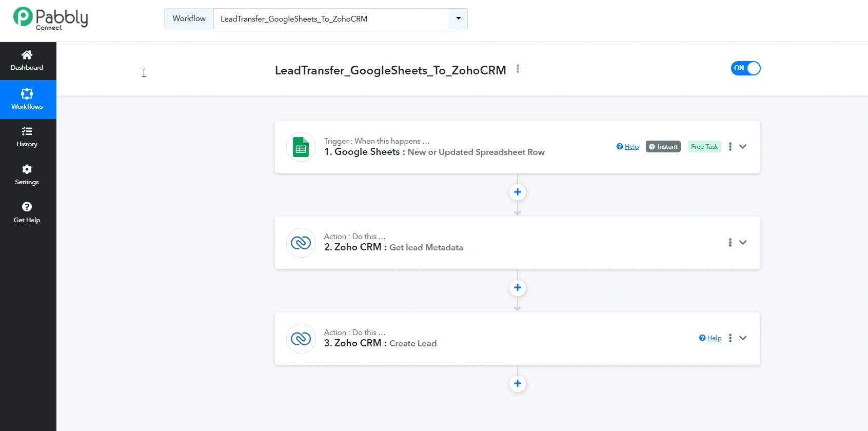Image resolution: width=868 pixels, height=431 pixels.
Task: Expand the Google Sheets trigger step
Action: pos(743,147)
